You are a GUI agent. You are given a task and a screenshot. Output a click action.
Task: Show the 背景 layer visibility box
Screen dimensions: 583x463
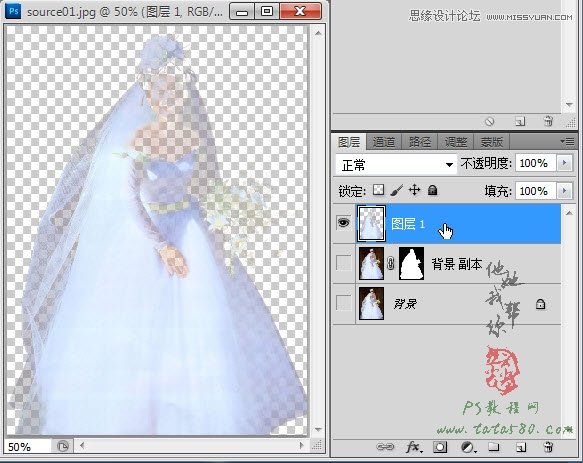point(344,303)
